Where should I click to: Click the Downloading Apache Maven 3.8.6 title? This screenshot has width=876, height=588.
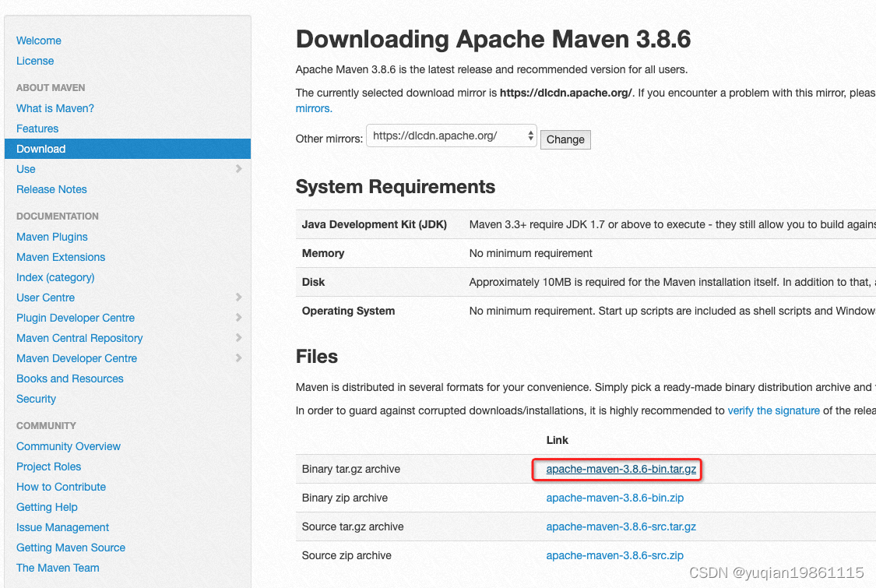point(494,39)
